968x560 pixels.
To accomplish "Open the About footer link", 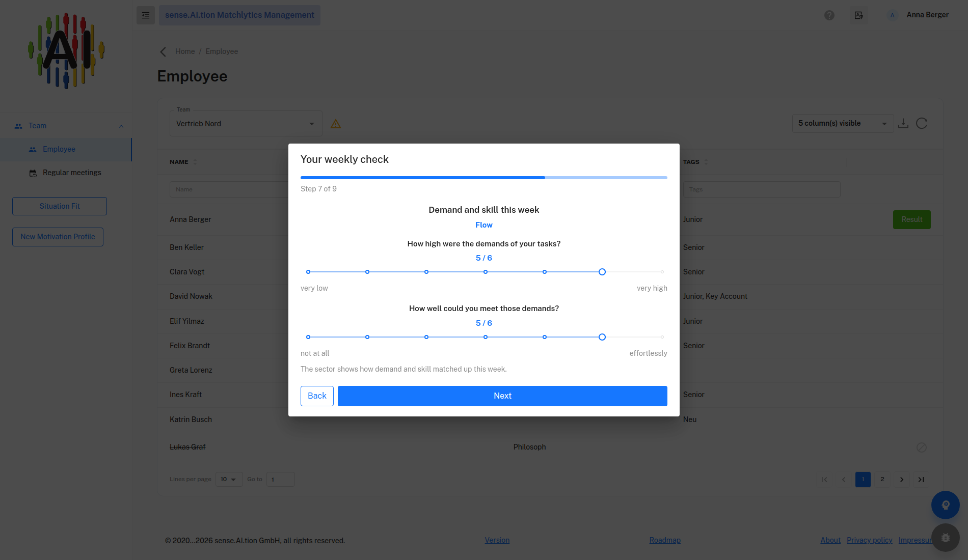I will [x=830, y=540].
